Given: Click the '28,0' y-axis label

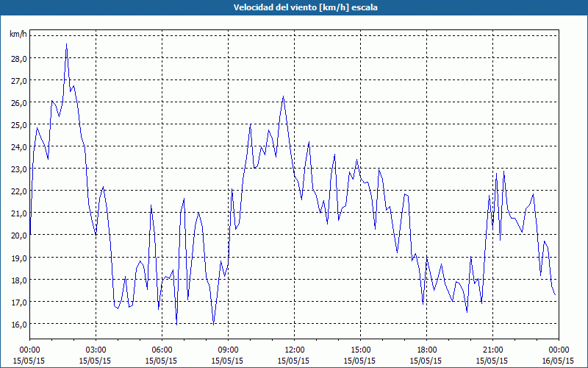Looking at the screenshot, I should pyautogui.click(x=18, y=59).
